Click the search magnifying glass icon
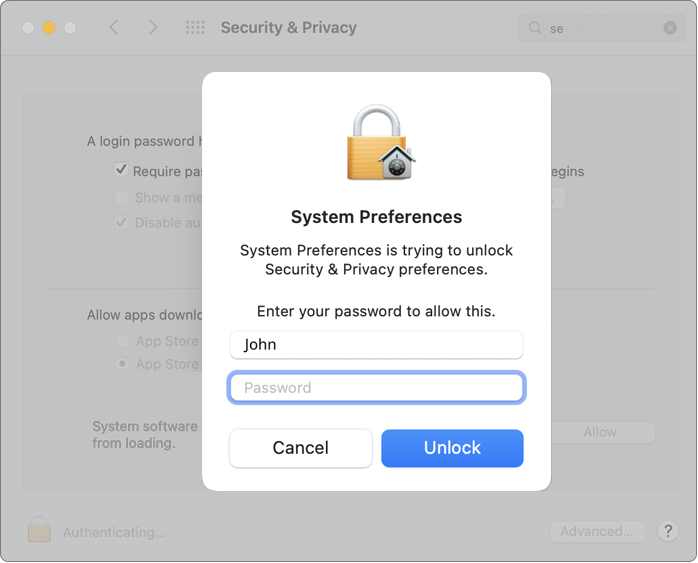Viewport: 698px width, 563px height. [536, 28]
